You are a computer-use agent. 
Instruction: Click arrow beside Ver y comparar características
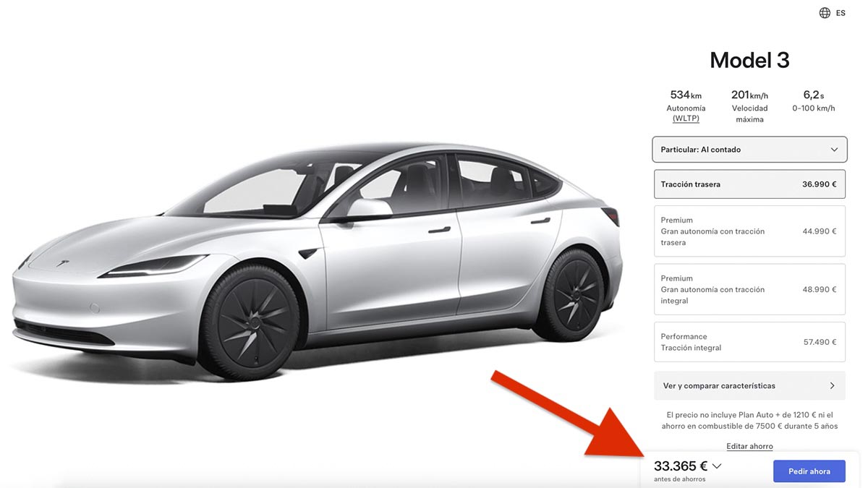[x=832, y=385]
